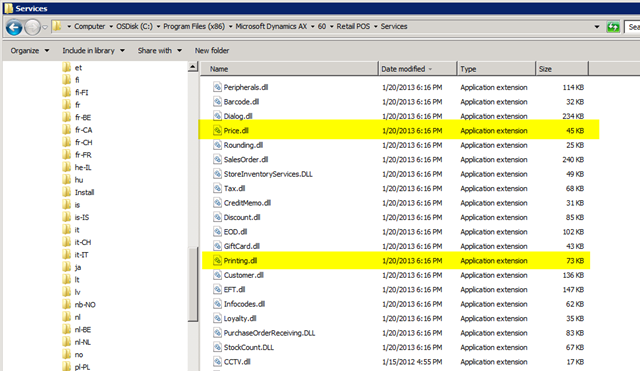The width and height of the screenshot is (640, 371).
Task: Click the green Refresh icon in the address bar
Action: 613,27
